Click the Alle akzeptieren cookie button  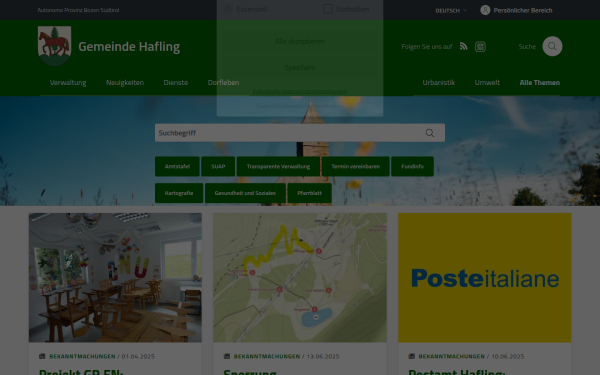click(300, 41)
